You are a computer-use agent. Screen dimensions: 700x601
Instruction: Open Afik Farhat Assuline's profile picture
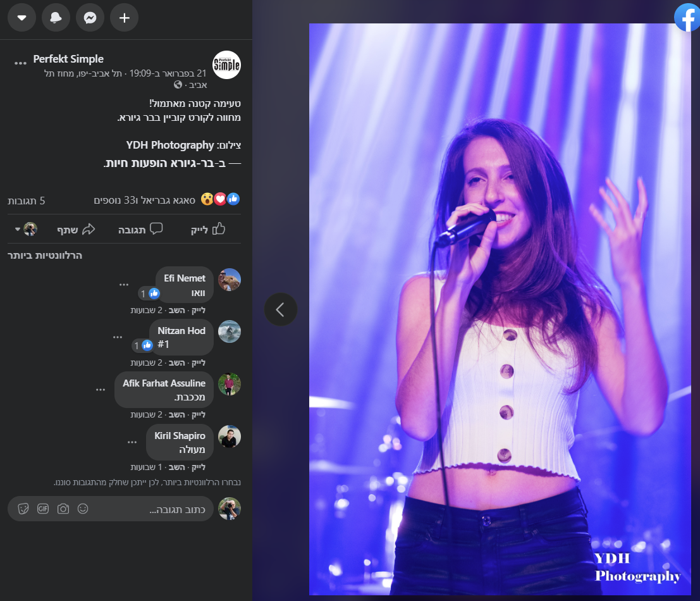(230, 385)
